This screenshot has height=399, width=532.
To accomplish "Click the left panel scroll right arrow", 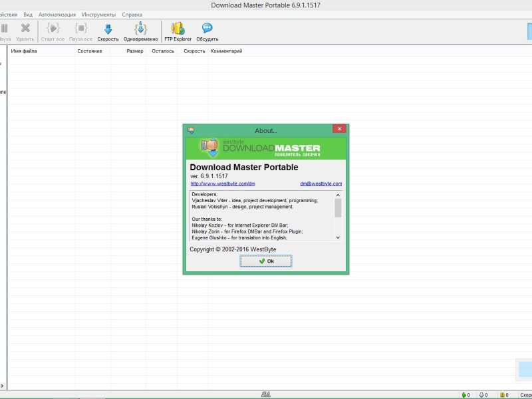I will pos(2,386).
